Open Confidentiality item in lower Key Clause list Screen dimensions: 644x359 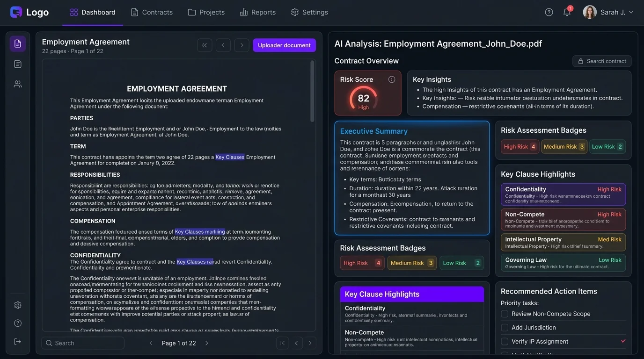pos(412,314)
